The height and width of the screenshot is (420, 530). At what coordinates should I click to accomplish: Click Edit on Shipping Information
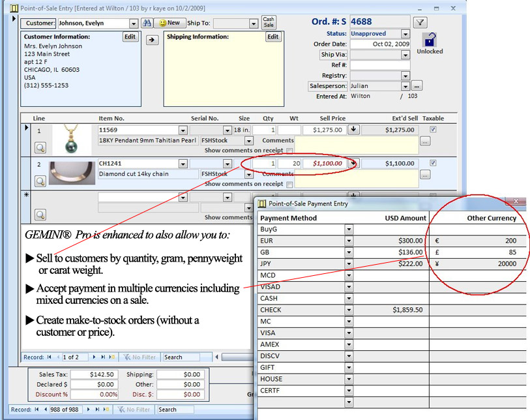tap(272, 37)
